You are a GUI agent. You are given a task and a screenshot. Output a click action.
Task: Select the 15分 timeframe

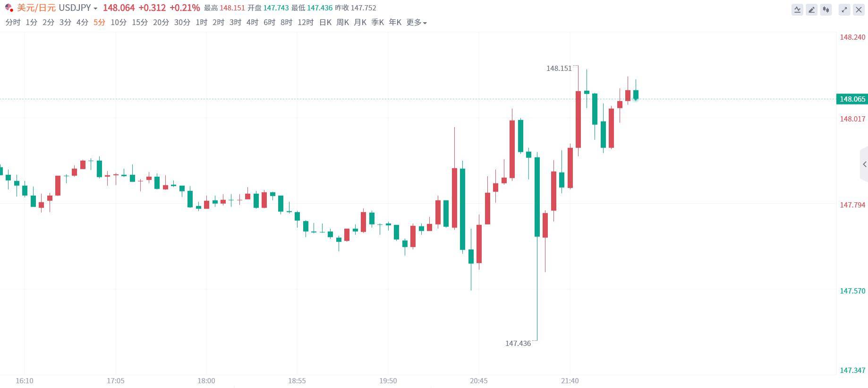139,22
